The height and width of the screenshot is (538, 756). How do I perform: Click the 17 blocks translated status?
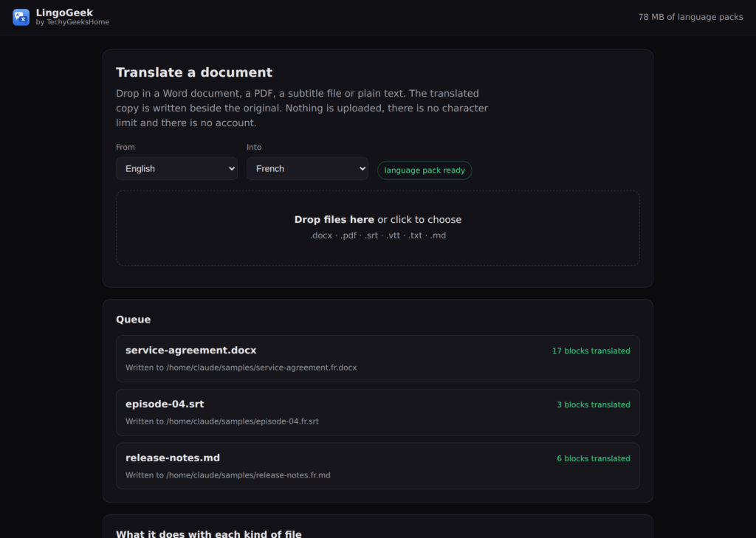click(x=591, y=351)
